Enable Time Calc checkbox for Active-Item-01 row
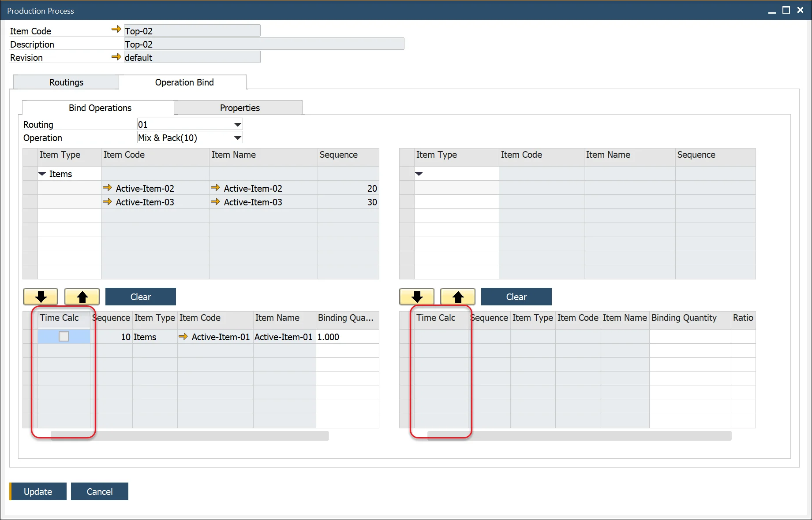The image size is (812, 520). [x=64, y=336]
